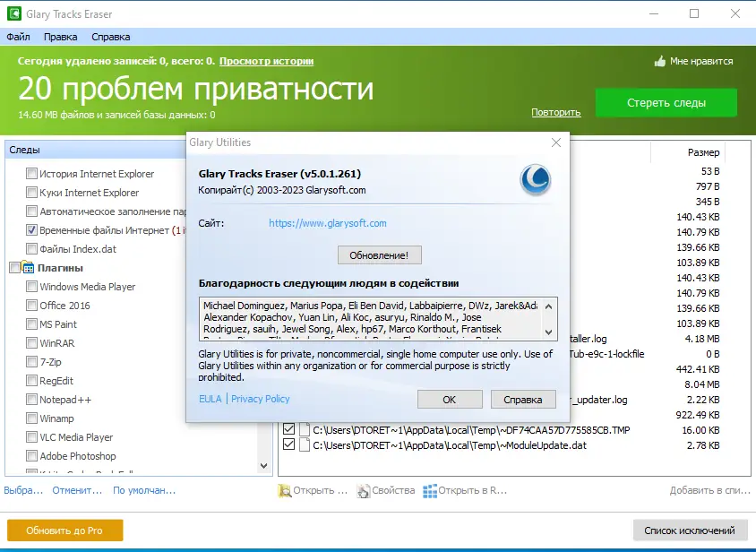Click the 53 B size value
Screen dimensions: 756x552
pos(710,171)
